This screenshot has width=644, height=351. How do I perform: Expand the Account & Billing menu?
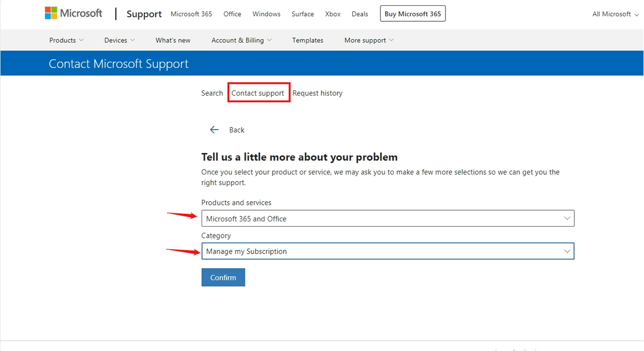pyautogui.click(x=241, y=40)
